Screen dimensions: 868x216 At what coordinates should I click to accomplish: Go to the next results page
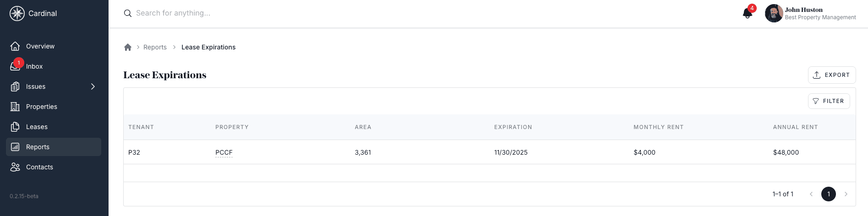coord(846,194)
